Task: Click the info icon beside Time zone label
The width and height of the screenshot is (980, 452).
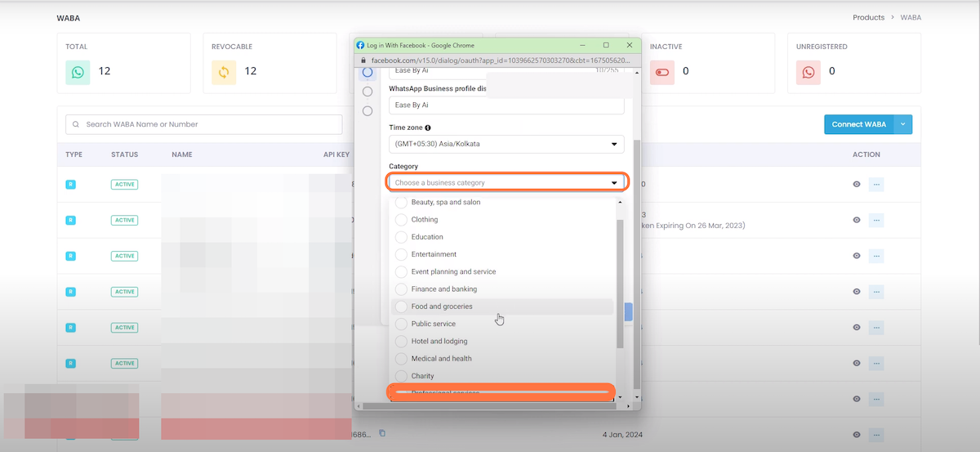Action: tap(428, 128)
